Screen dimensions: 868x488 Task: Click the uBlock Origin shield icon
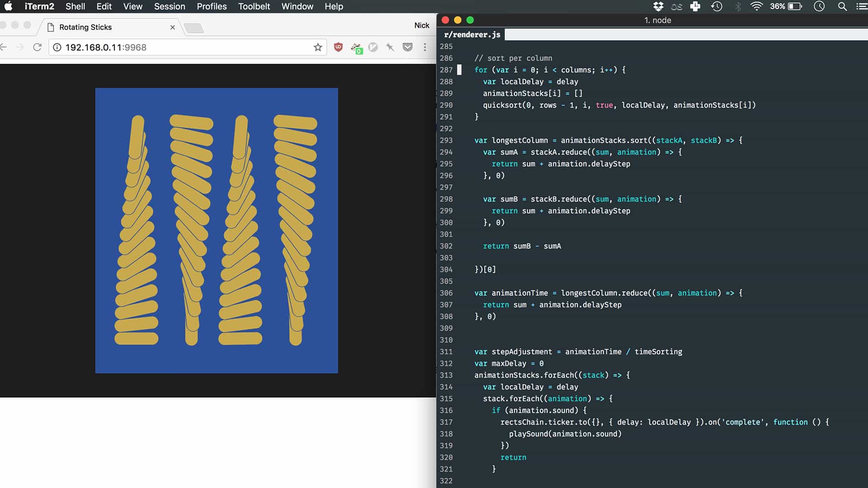click(338, 47)
